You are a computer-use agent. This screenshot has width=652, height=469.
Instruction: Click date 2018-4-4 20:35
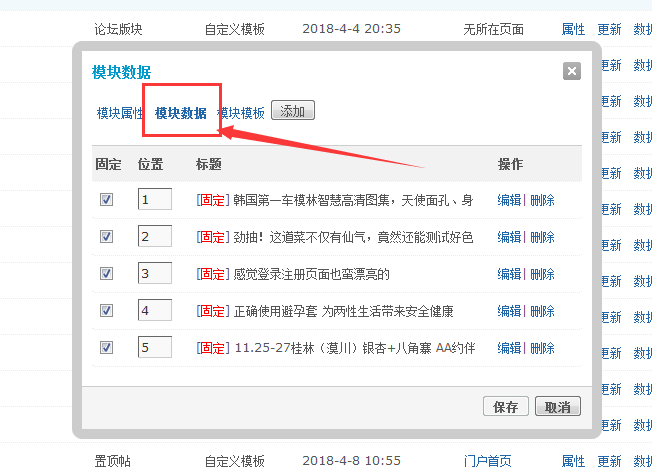(351, 29)
